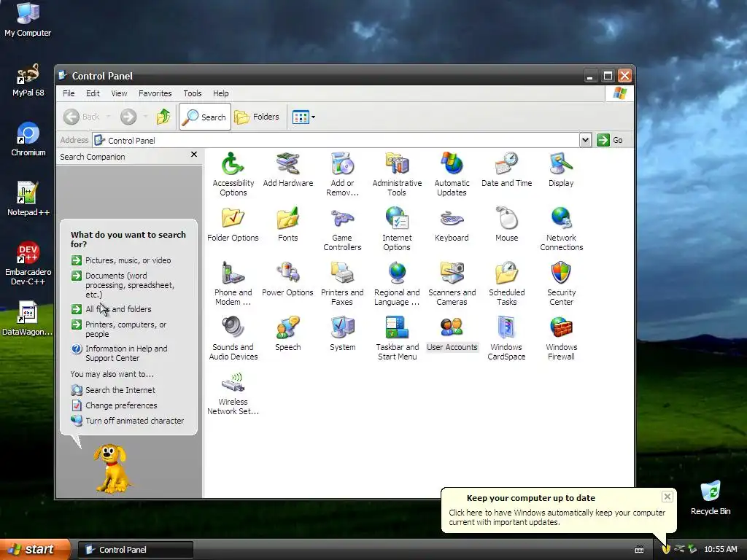Select Embarcadero Dev-C++ desktop shortcut
Screen dimensions: 747x560
pyautogui.click(x=28, y=262)
